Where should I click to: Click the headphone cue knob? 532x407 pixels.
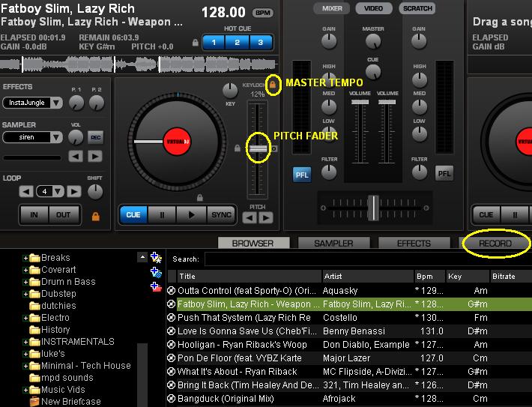click(373, 72)
